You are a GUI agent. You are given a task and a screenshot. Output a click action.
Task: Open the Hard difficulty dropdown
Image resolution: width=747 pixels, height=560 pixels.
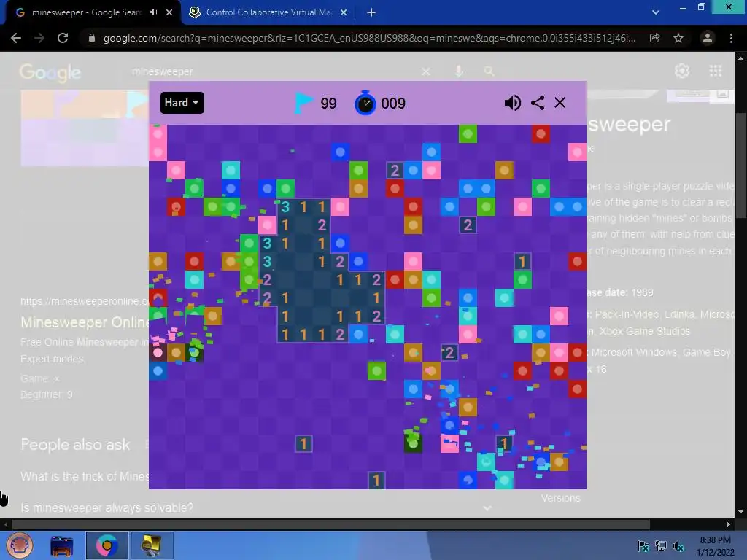point(182,103)
